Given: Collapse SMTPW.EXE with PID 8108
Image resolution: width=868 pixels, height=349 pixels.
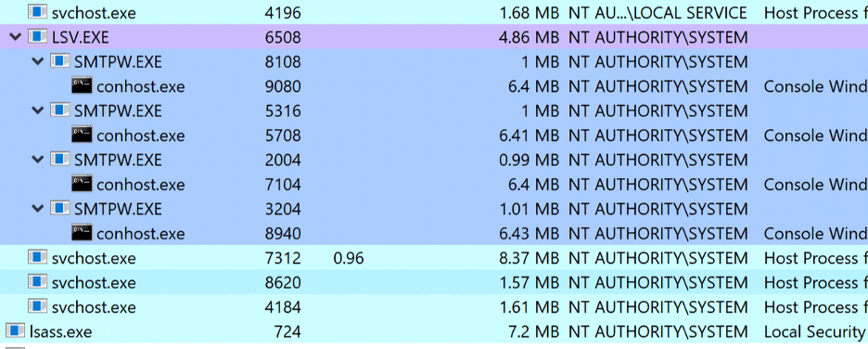Looking at the screenshot, I should [x=38, y=61].
